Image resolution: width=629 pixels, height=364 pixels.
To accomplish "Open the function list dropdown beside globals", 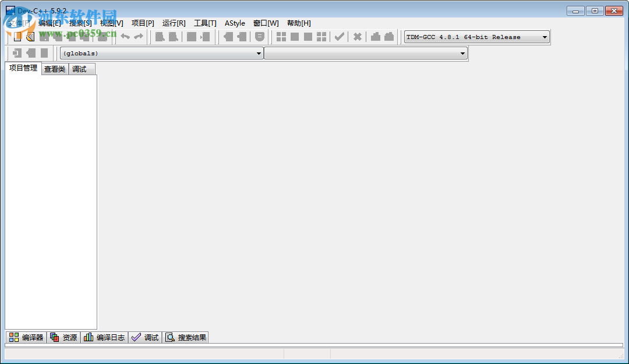I will coord(462,53).
